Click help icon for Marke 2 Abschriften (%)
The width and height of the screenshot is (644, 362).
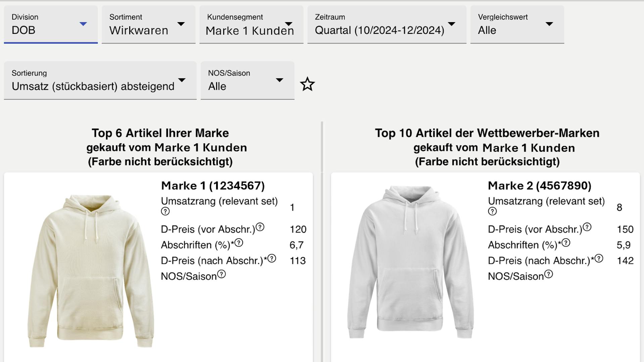pos(566,243)
